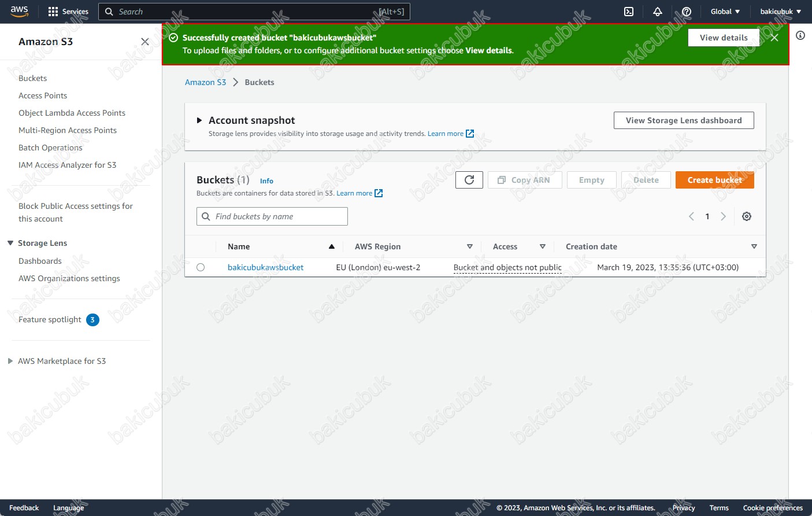Click page number 1 in pagination
The image size is (812, 516).
[x=707, y=216]
